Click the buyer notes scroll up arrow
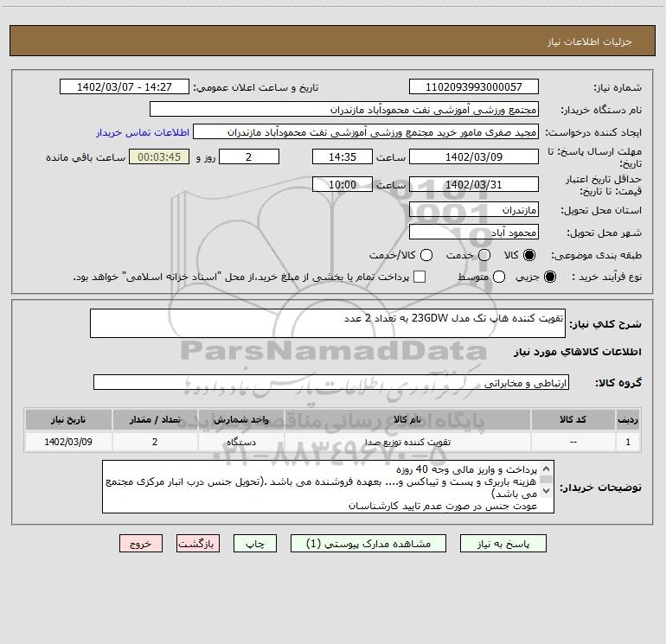 tap(547, 469)
